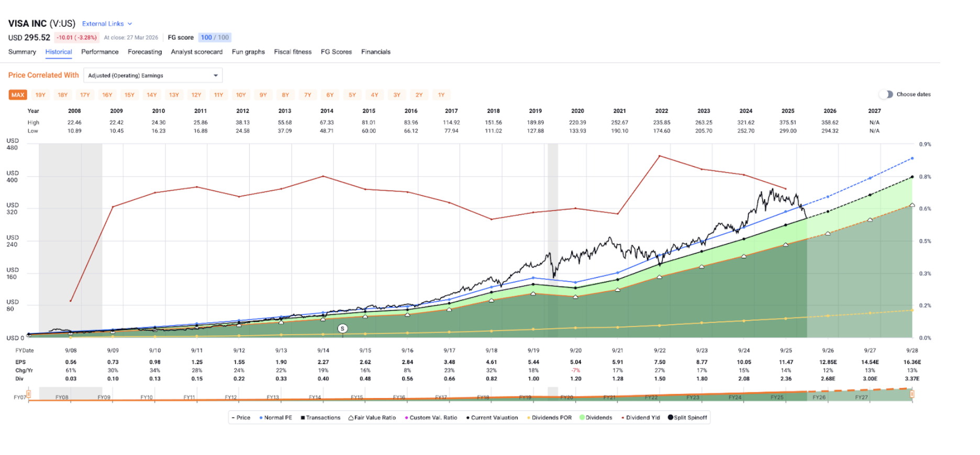Open the Financials tab
Image resolution: width=980 pixels, height=455 pixels.
tap(376, 52)
